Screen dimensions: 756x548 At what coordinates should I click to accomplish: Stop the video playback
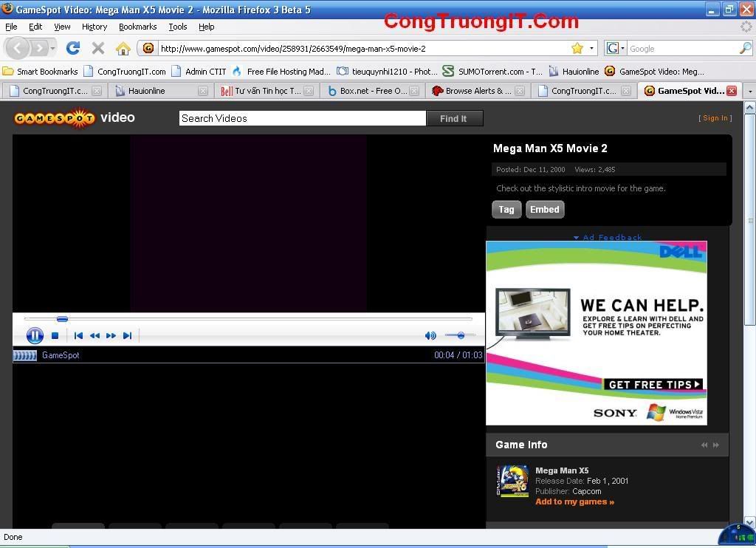(x=55, y=336)
